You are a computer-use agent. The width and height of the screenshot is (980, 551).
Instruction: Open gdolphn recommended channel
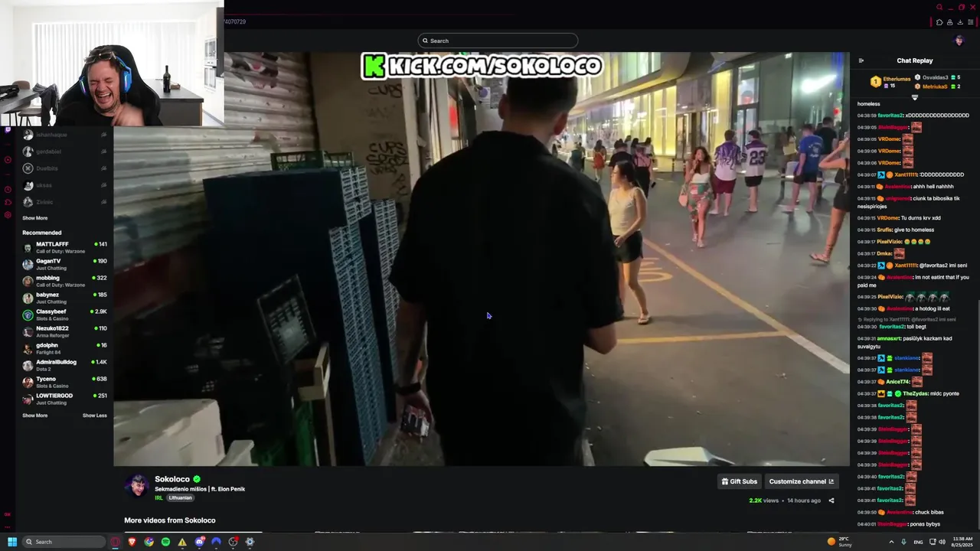(65, 348)
